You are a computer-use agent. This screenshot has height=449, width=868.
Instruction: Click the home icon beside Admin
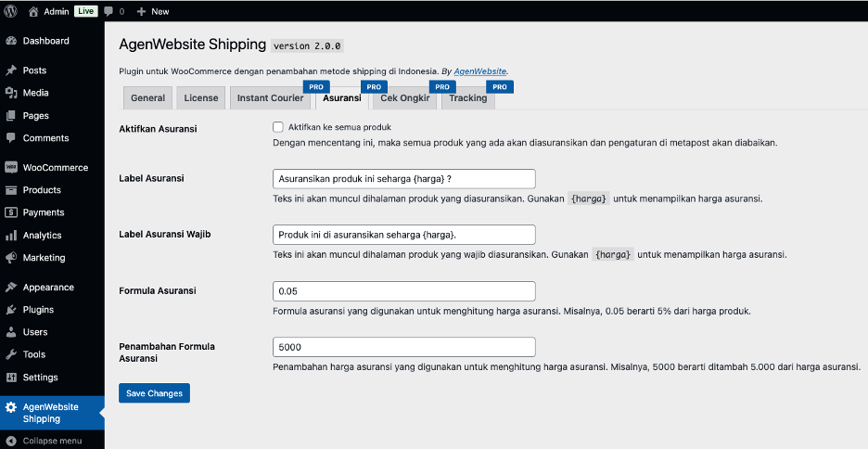[33, 11]
